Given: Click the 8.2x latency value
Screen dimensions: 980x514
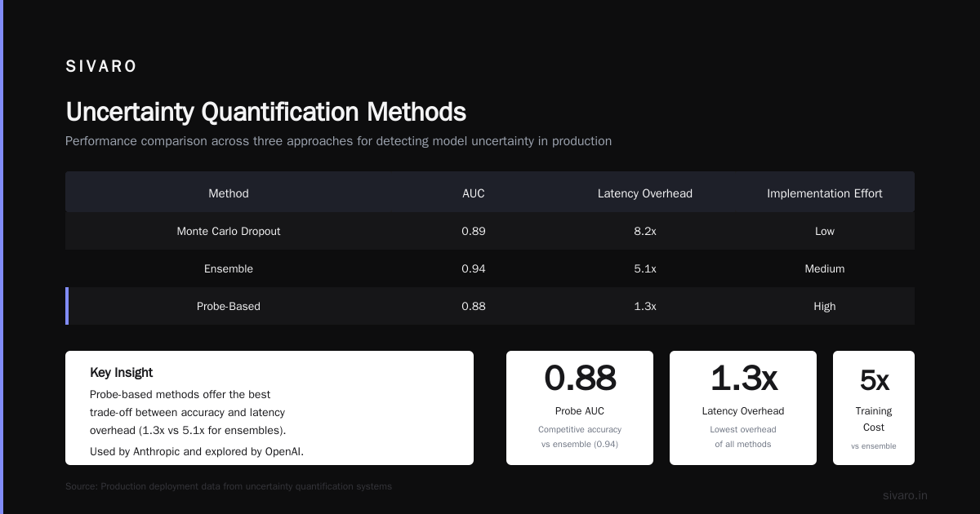Looking at the screenshot, I should click(x=645, y=231).
